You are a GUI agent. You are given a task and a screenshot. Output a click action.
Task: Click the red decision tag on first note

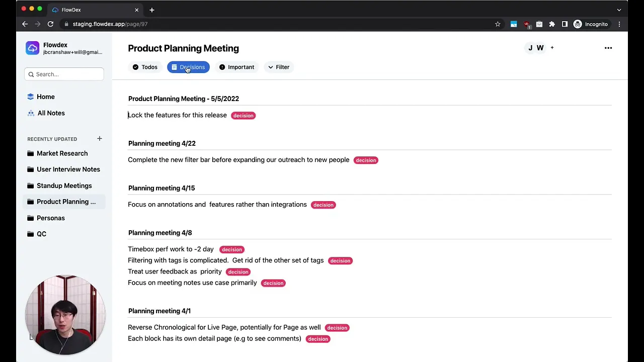243,116
